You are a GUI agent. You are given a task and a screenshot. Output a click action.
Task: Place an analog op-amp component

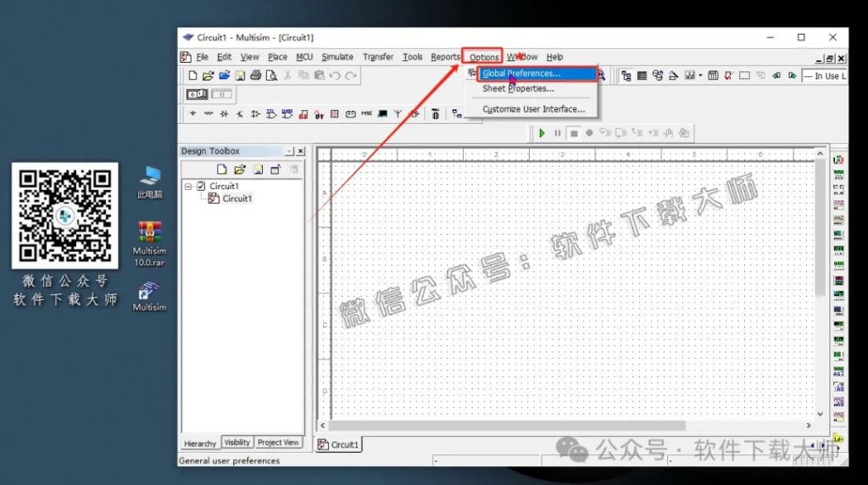[255, 114]
